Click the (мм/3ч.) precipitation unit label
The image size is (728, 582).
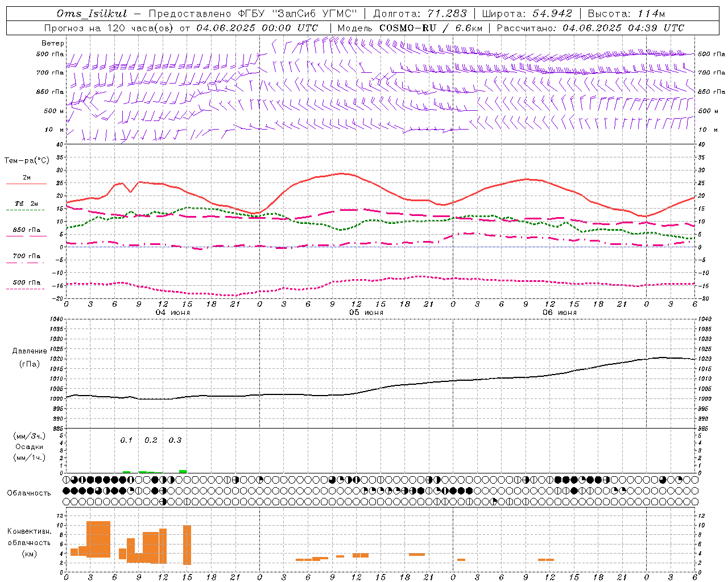pyautogui.click(x=29, y=436)
